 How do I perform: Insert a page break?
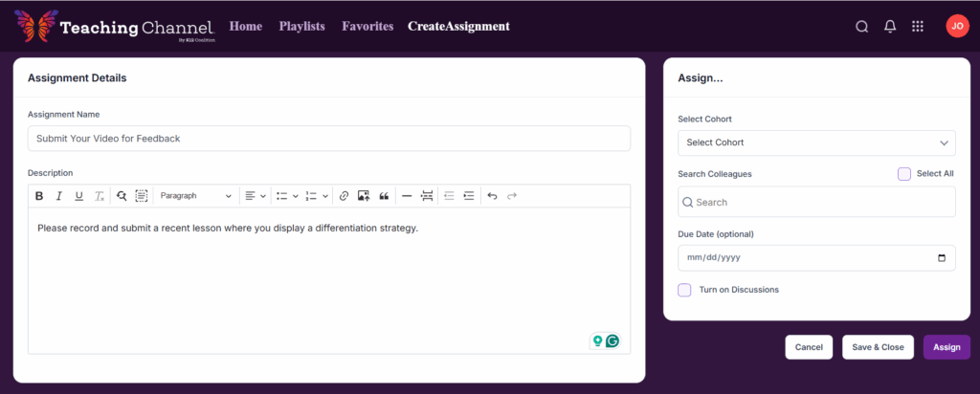[427, 196]
